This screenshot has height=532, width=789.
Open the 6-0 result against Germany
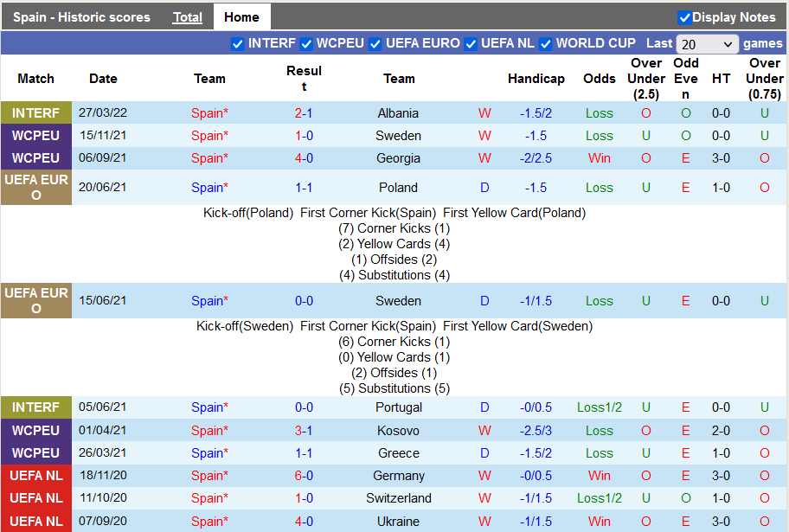click(304, 476)
